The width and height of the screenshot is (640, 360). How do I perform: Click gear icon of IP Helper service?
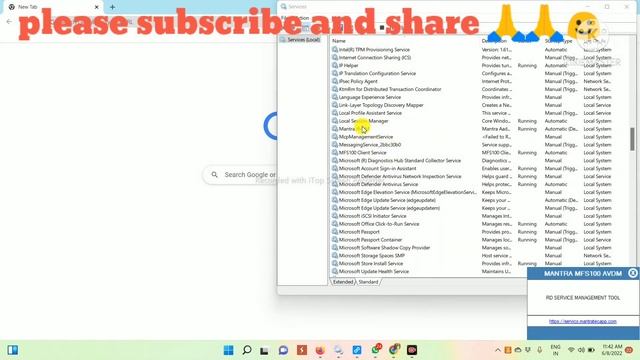335,65
